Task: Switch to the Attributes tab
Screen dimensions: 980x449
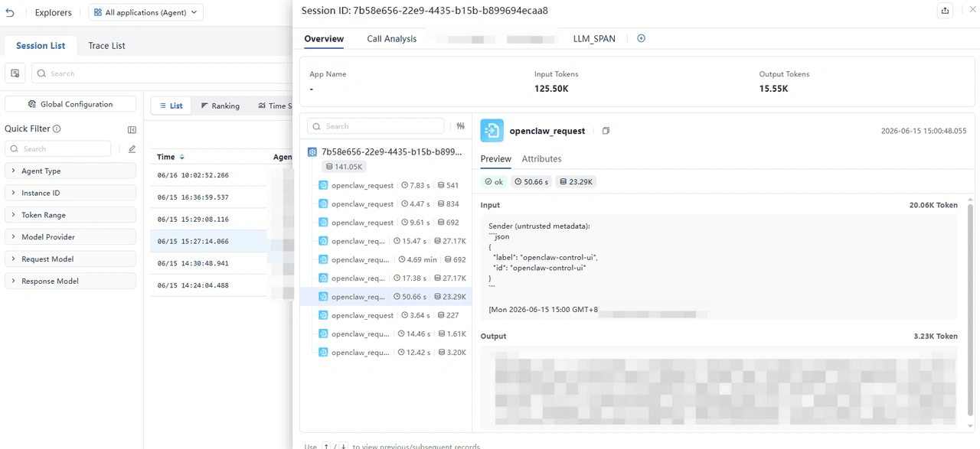Action: (541, 159)
